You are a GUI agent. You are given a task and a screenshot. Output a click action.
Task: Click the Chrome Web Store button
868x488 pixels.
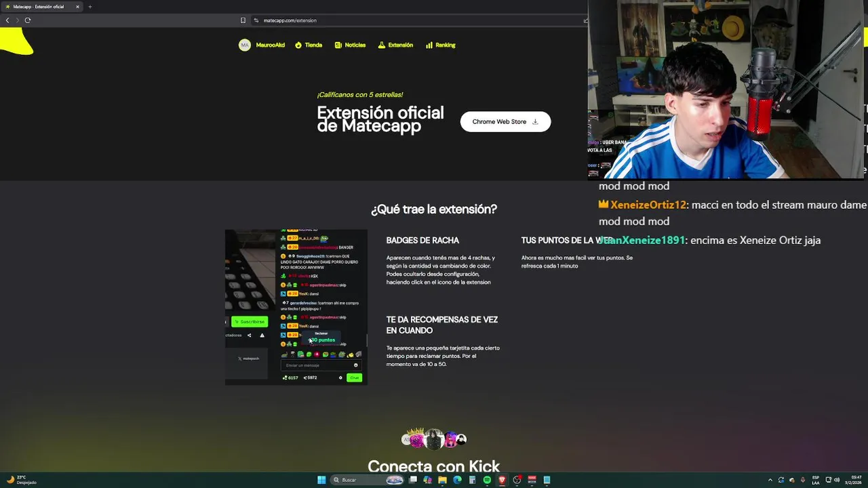coord(505,122)
